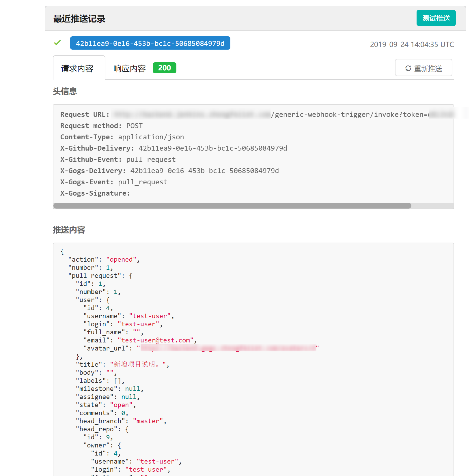Click the push content section heading
Viewport: 472px width, 476px height.
(x=69, y=230)
